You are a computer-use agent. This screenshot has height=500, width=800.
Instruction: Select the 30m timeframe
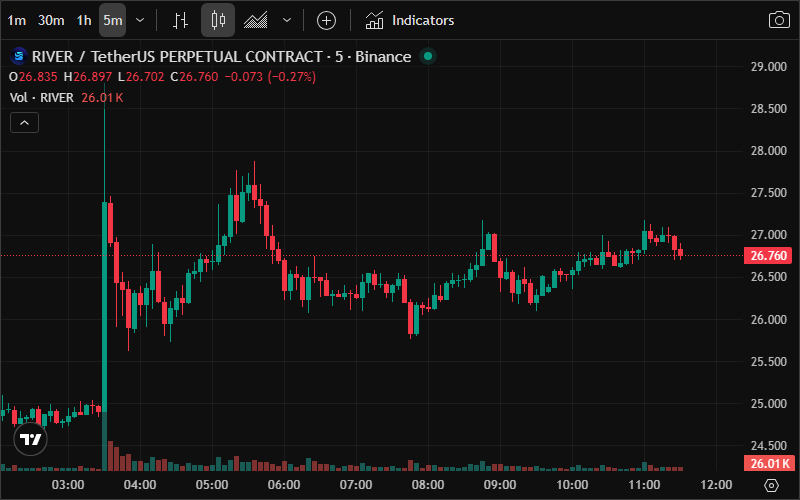51,20
